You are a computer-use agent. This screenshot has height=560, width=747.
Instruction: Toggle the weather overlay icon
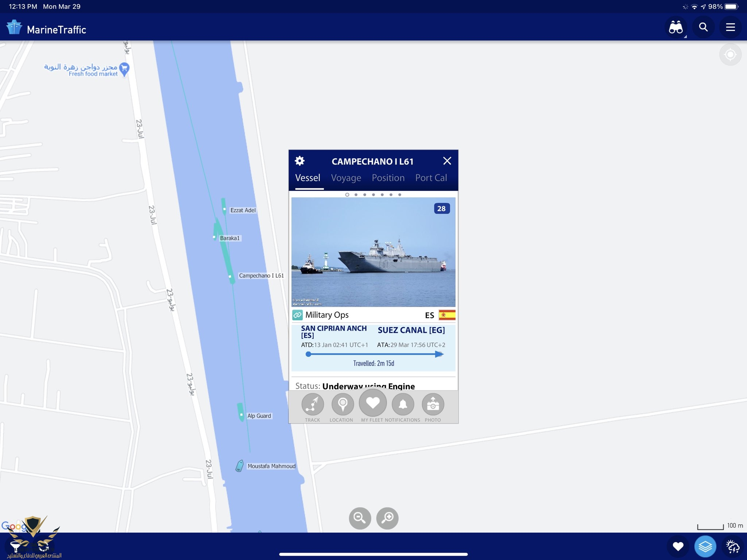coord(732,546)
